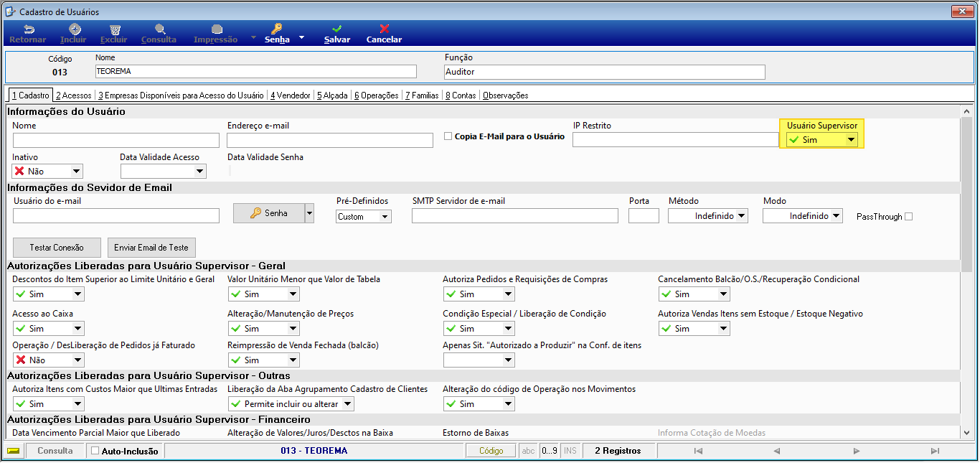Click the Senha key icon in the toolbar

pos(277,29)
